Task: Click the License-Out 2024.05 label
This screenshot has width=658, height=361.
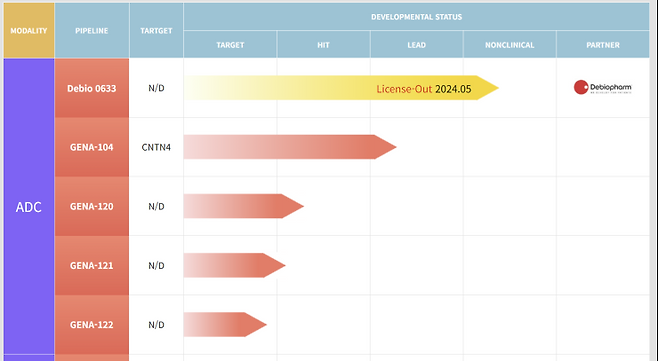Action: (423, 89)
